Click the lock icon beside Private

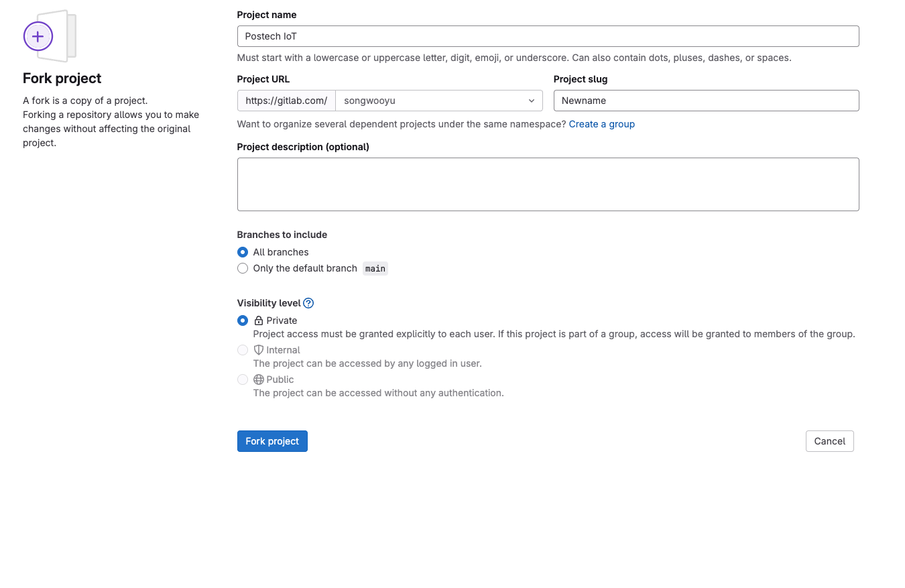tap(259, 320)
